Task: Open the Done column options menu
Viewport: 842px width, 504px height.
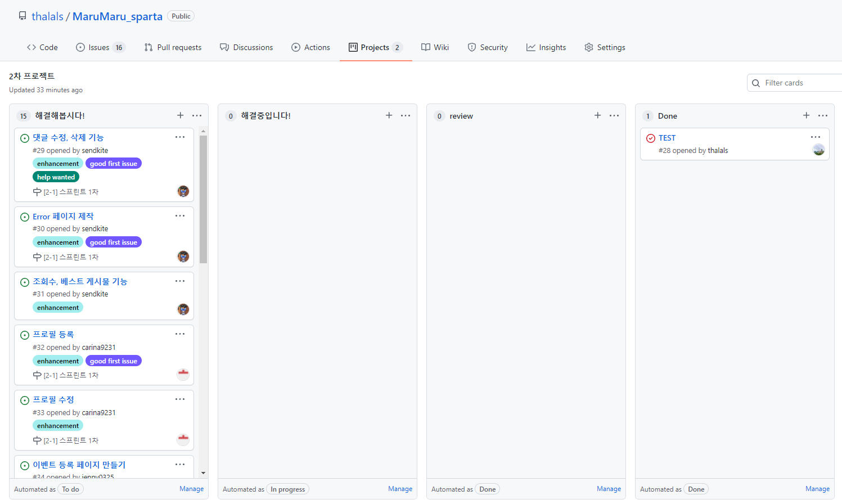Action: tap(823, 115)
